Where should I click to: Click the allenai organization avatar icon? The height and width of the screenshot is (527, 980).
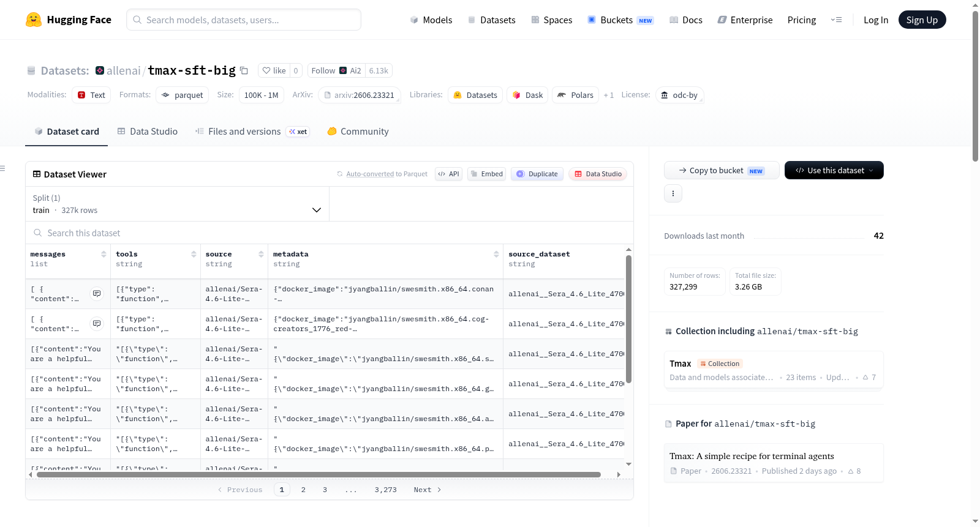100,70
